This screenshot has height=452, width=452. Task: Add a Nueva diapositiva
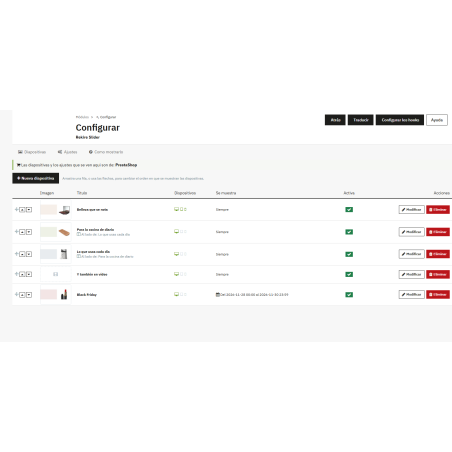(36, 178)
